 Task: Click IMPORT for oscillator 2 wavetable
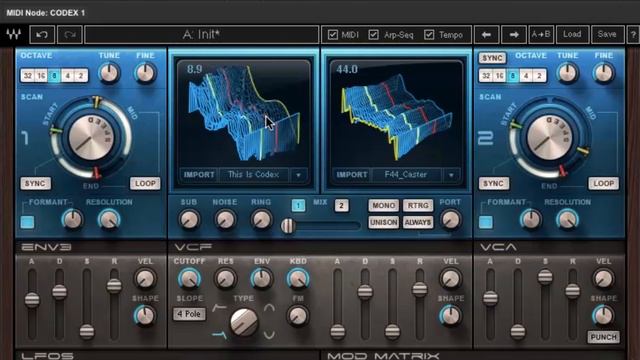pos(351,175)
